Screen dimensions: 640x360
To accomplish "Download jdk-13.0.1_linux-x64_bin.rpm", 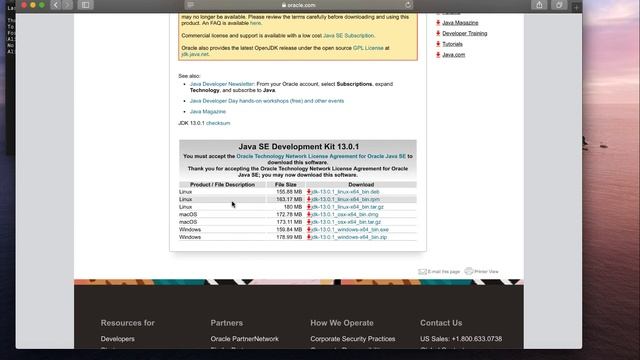I will pos(346,200).
